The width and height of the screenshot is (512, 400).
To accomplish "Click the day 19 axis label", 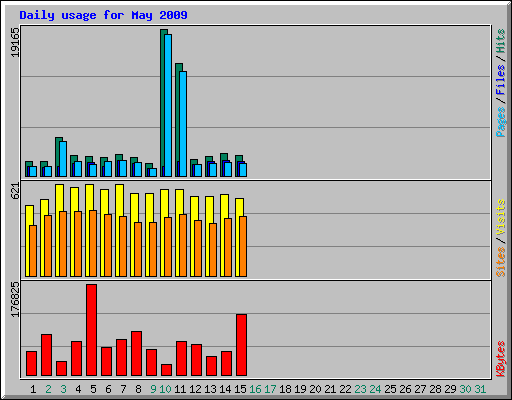I will pos(300,389).
